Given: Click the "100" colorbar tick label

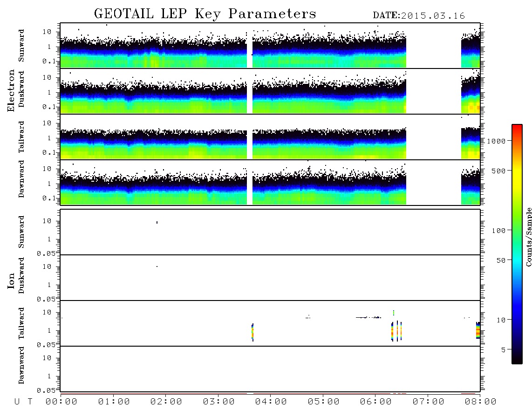Looking at the screenshot, I should [499, 231].
